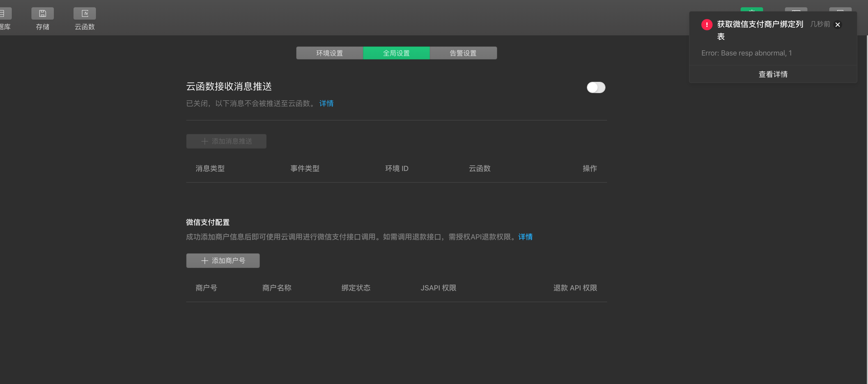
Task: Click the 商户号 column header
Action: (206, 288)
